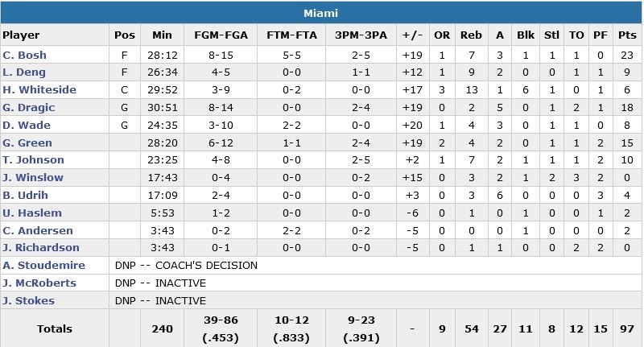The image size is (644, 347).
Task: Click D. Wade player name
Action: (x=27, y=126)
